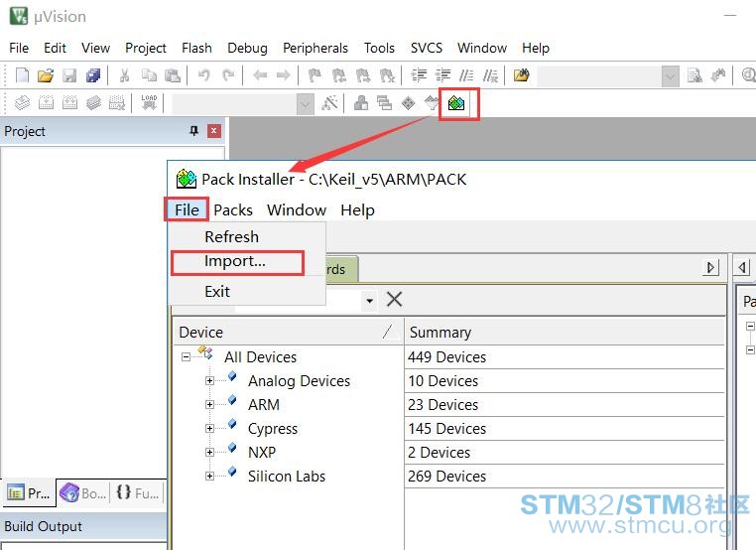Click the Uncomment selection icon
Viewport: 756px width, 550px height.
click(490, 75)
